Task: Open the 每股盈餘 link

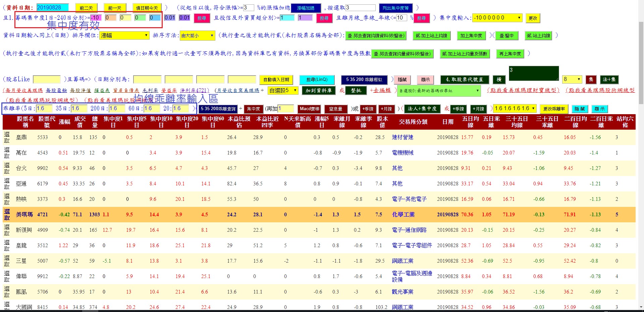Action: [x=56, y=90]
